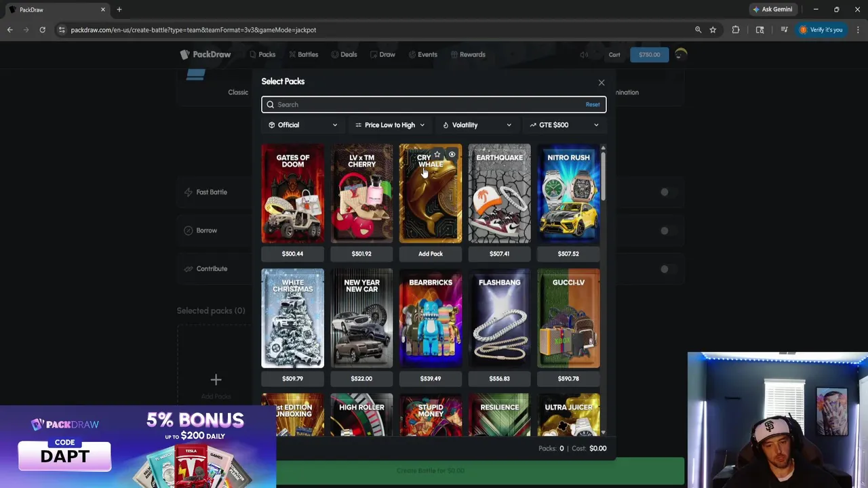Open the Volatility dropdown
Viewport: 868px width, 488px height.
coord(477,125)
